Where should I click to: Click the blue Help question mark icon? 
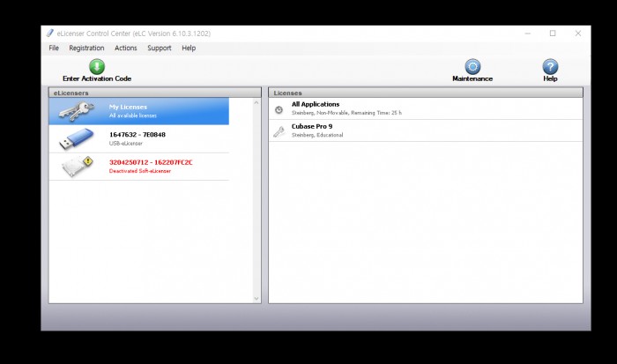(x=550, y=66)
